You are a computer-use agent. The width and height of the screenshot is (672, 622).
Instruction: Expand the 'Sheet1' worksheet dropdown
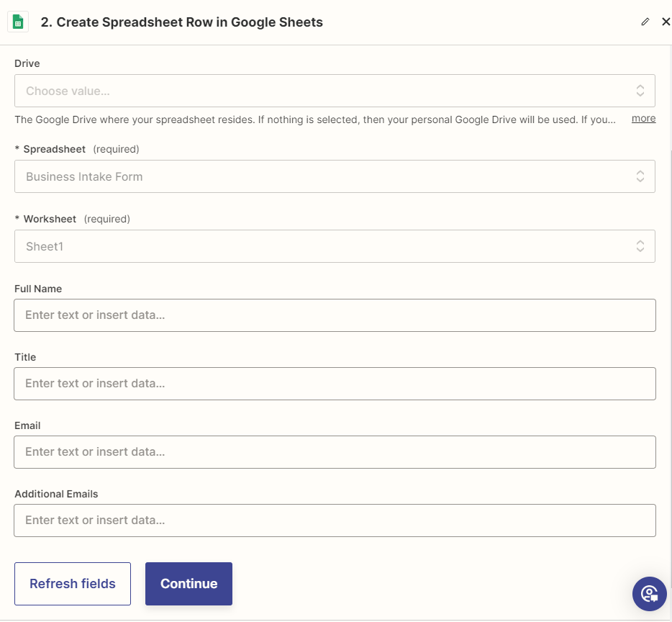point(324,246)
